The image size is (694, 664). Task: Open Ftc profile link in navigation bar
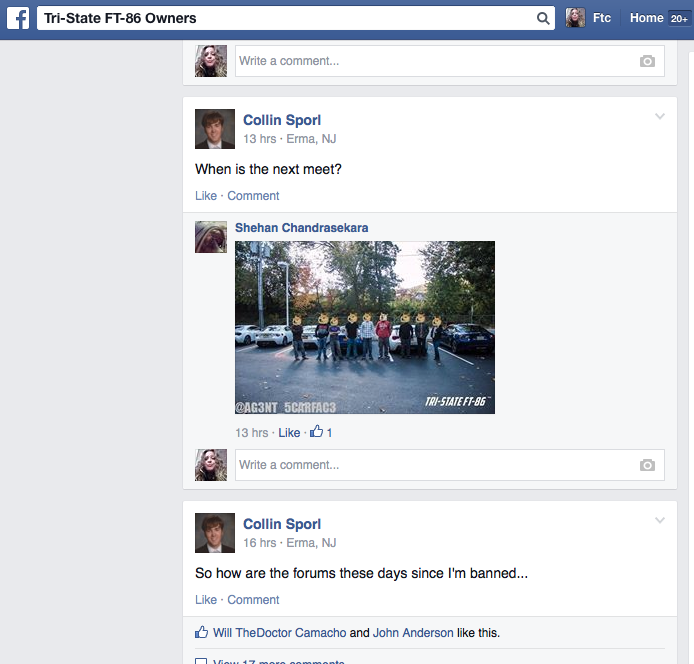tap(602, 18)
